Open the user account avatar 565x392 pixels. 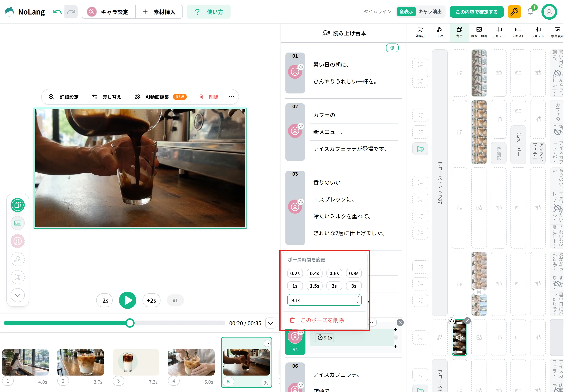pos(549,12)
